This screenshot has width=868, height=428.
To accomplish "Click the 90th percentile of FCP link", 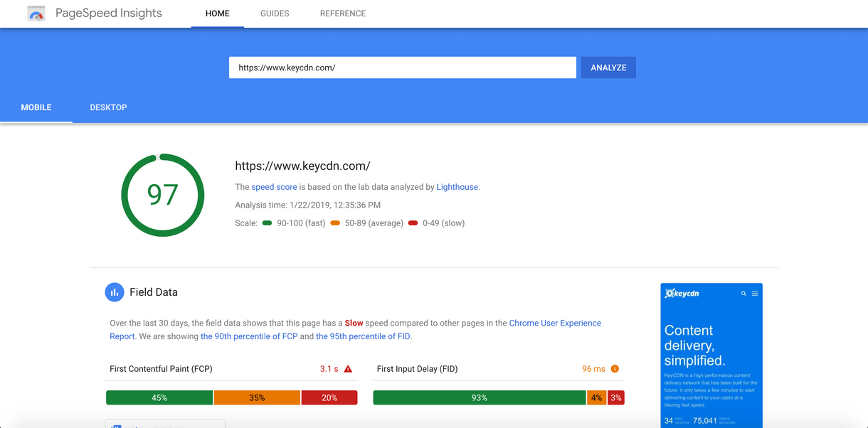I will point(249,336).
